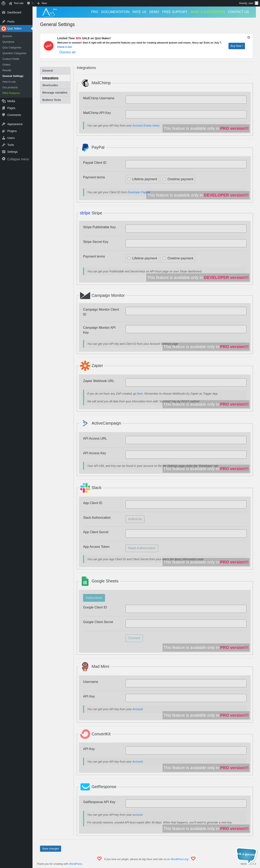This screenshot has width=260, height=868.
Task: Click the red SALE badge icon
Action: tap(49, 46)
